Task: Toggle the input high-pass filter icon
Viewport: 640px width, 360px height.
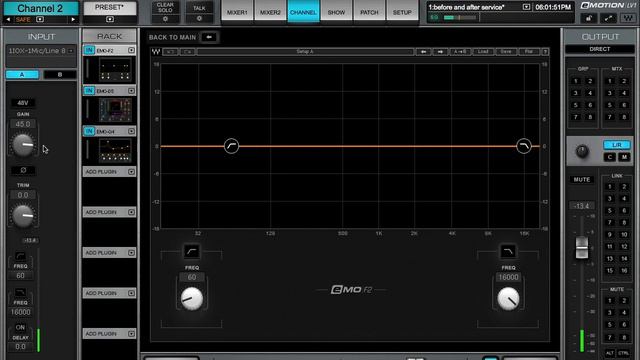Action: coord(20,256)
